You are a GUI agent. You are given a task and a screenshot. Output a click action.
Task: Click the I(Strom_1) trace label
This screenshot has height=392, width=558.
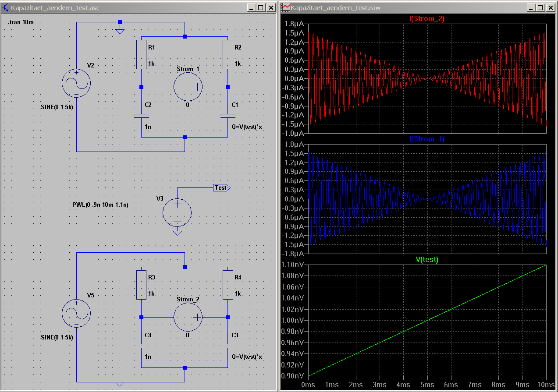427,139
